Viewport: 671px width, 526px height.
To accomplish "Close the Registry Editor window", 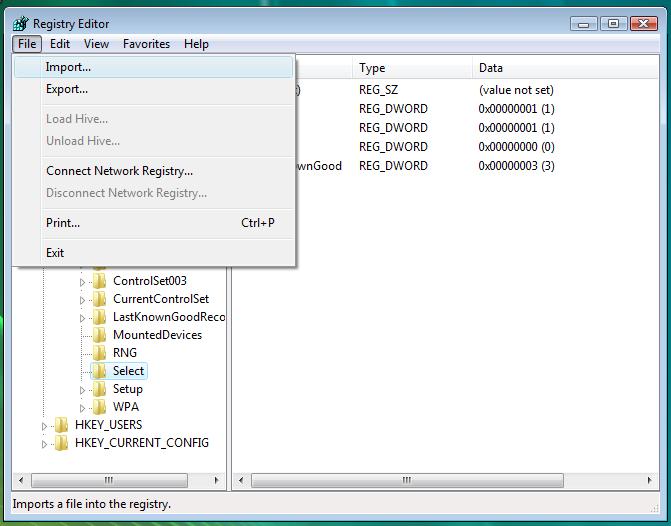I will (643, 24).
